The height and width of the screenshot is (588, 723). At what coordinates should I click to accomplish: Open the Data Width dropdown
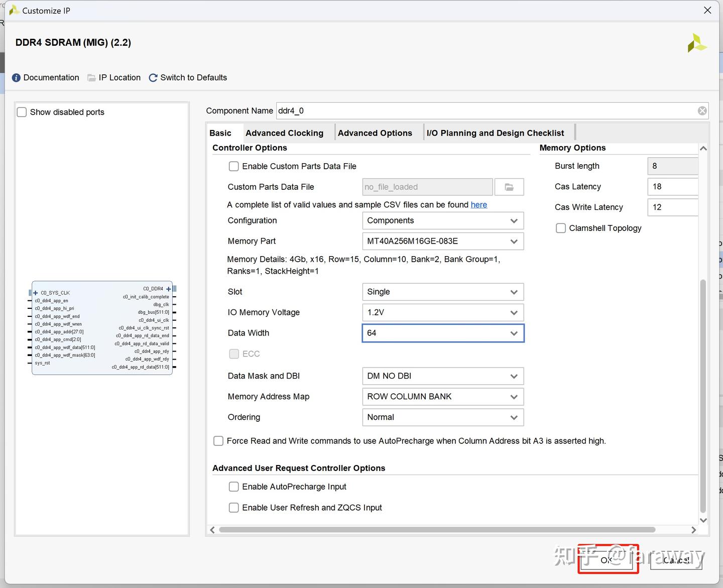pyautogui.click(x=442, y=333)
